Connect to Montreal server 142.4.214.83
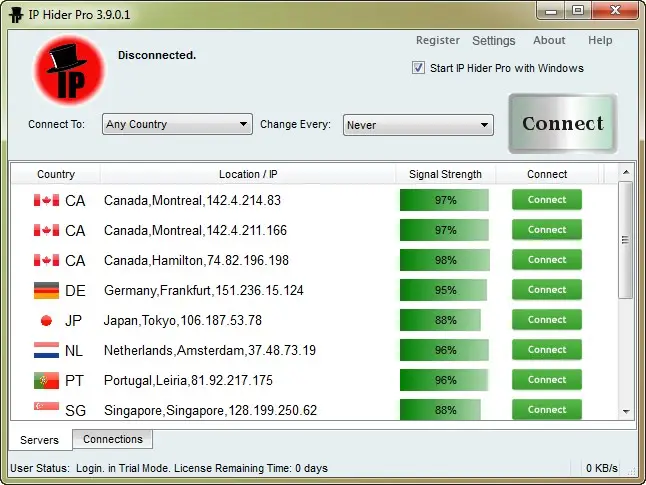 pos(547,200)
